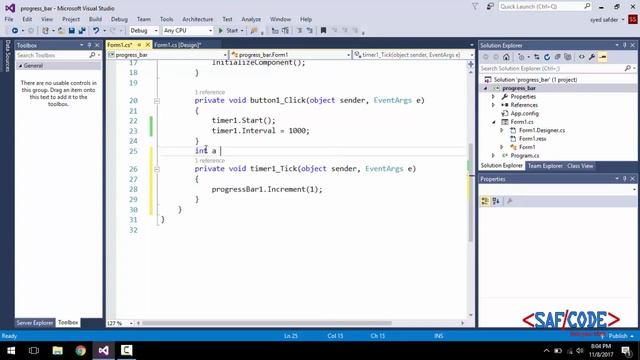The height and width of the screenshot is (360, 640).
Task: Collapse the Form1.cs node in Solution Explorer
Action: (x=493, y=122)
